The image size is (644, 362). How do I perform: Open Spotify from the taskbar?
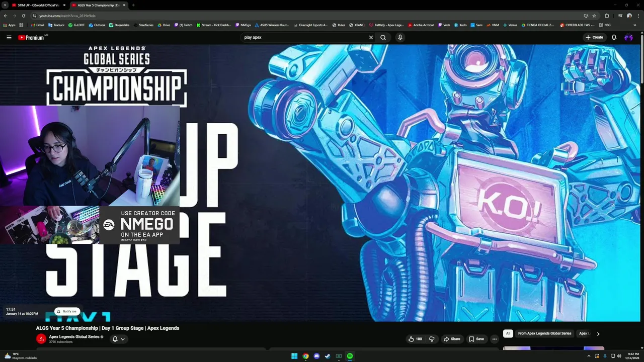point(350,356)
